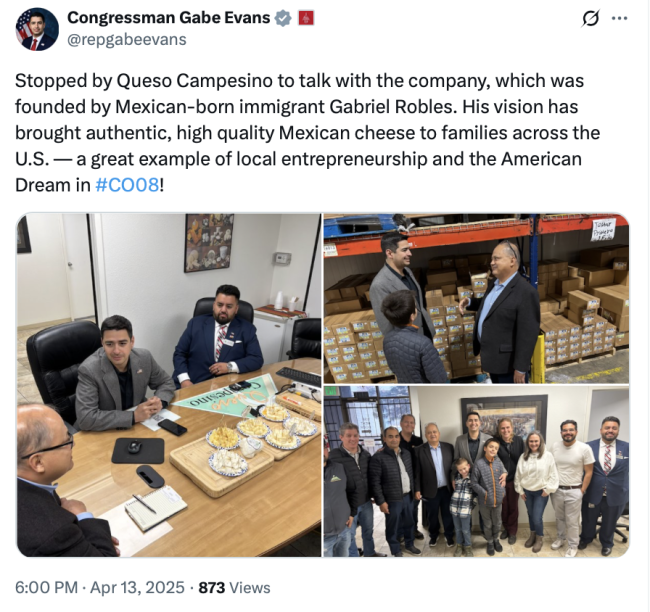The width and height of the screenshot is (650, 612).
Task: Open the 873 Views count
Action: tap(235, 588)
